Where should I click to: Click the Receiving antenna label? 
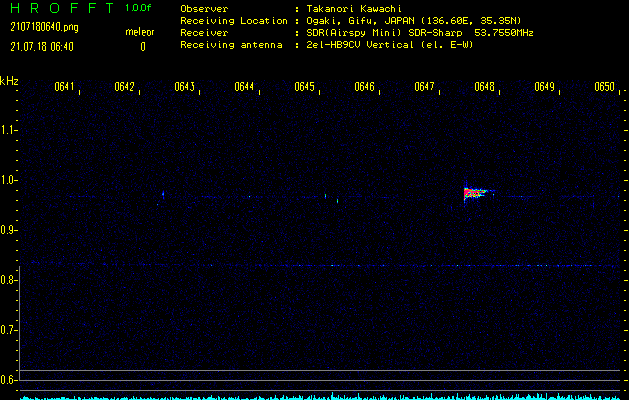(x=231, y=45)
